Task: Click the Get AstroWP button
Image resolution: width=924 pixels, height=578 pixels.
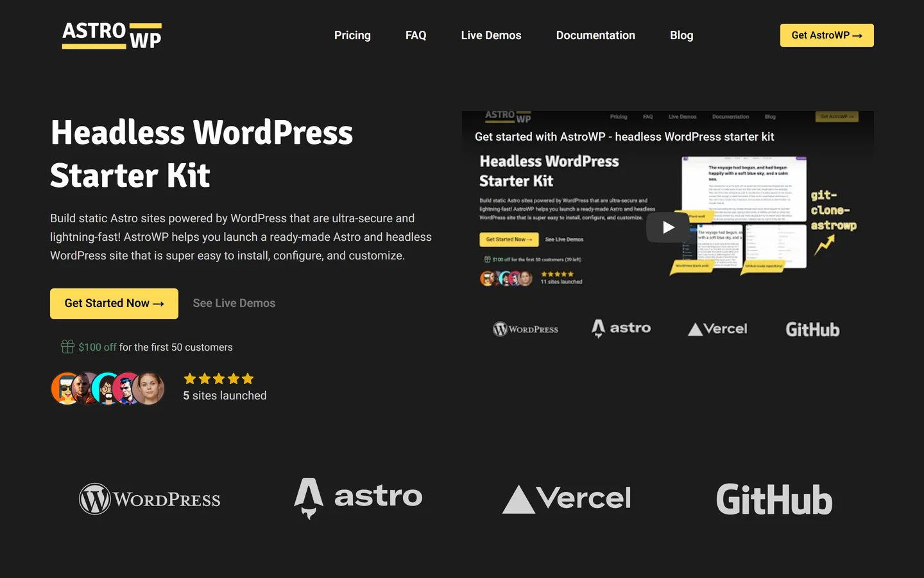Action: tap(826, 35)
